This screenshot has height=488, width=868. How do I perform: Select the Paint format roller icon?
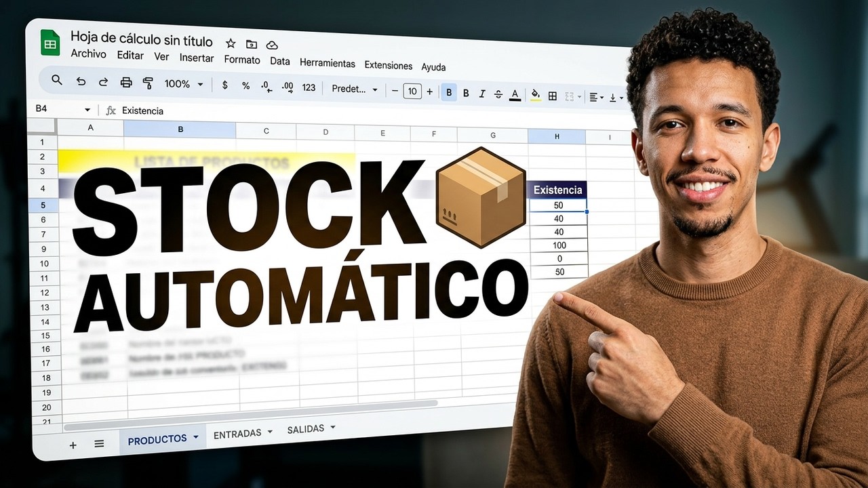pos(148,83)
